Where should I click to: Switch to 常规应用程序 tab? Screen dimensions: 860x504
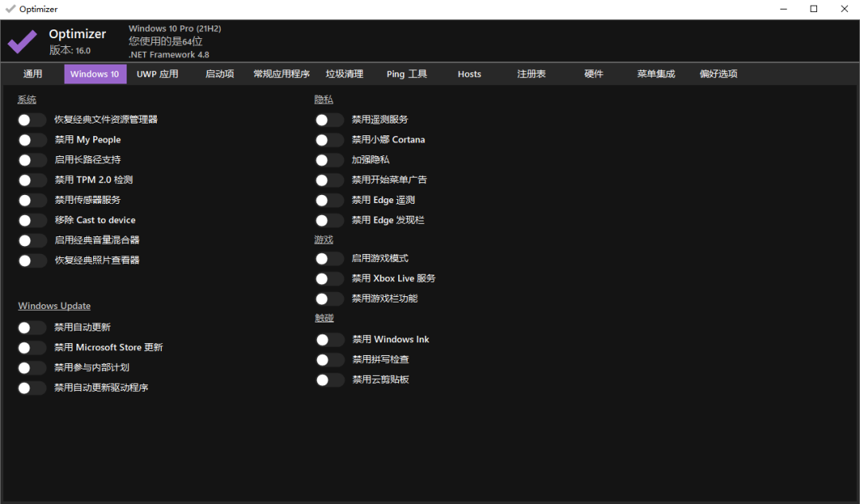click(x=281, y=74)
